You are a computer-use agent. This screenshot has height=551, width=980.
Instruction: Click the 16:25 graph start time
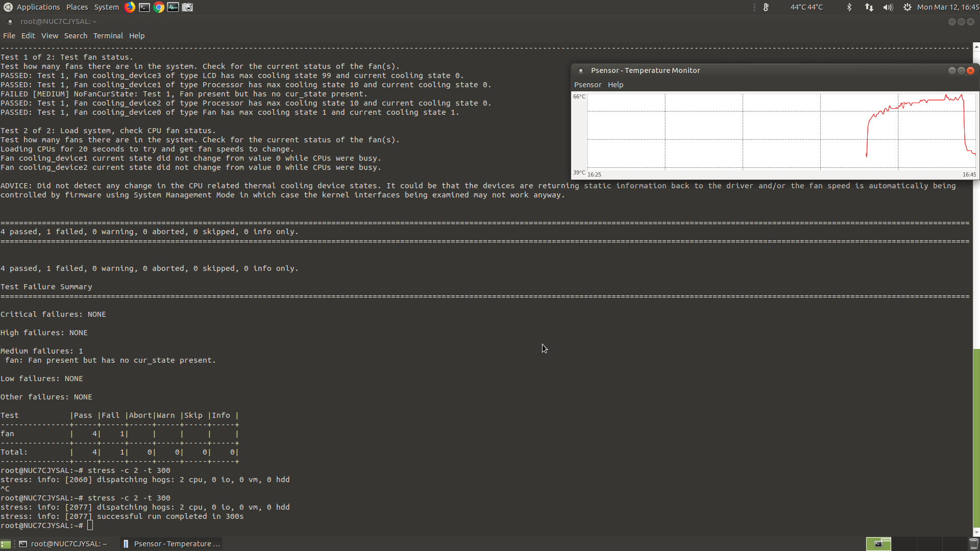594,174
